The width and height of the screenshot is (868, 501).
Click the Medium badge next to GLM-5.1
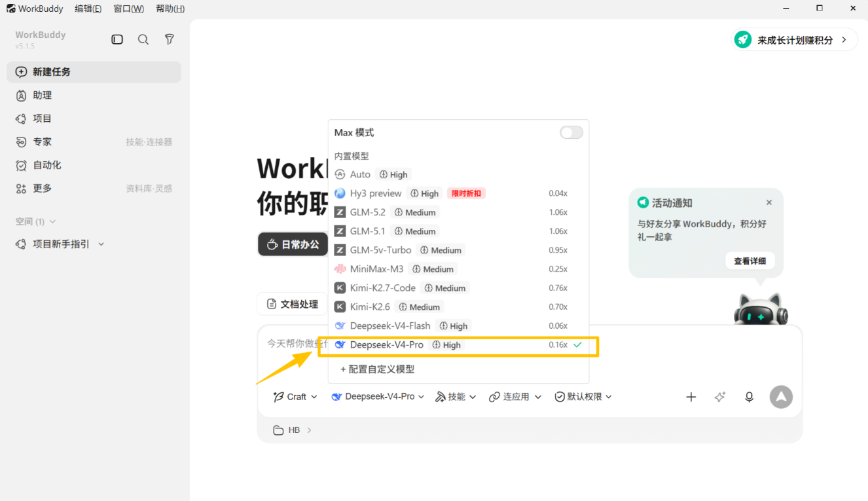tap(415, 231)
